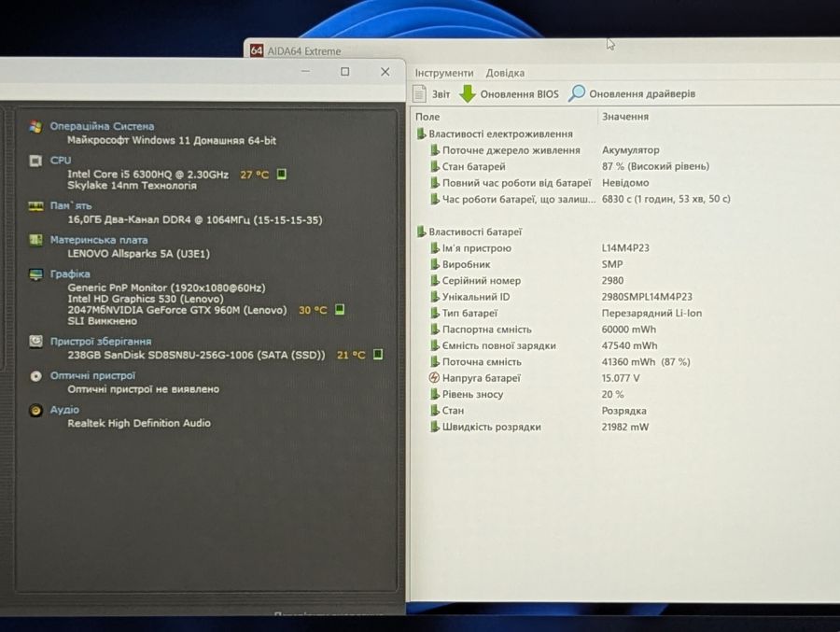
Task: Click the value 47540 mWh
Action: click(629, 345)
